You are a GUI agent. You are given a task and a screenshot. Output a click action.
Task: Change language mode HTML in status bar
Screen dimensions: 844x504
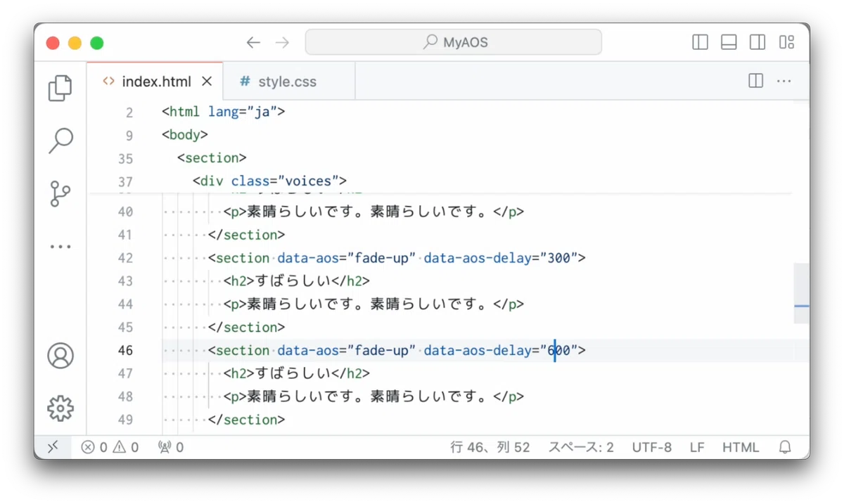point(741,447)
